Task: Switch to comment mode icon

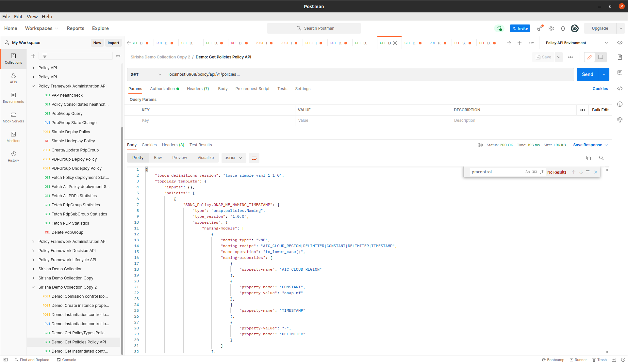Action: [601, 57]
